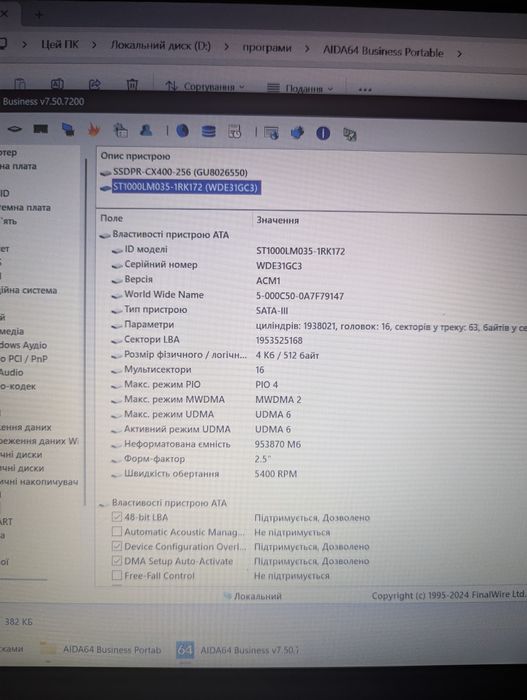Select the ення даних tree item
The height and width of the screenshot is (700, 527).
coord(26,427)
